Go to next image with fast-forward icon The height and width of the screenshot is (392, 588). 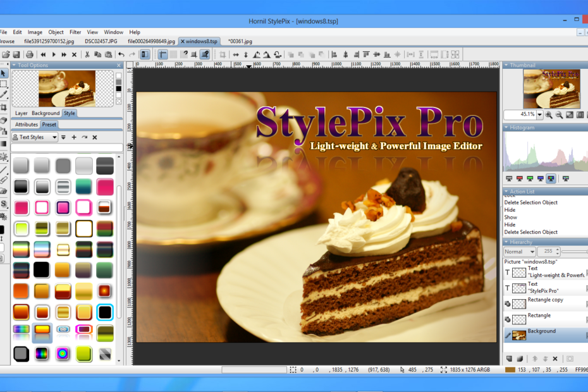coord(64,55)
